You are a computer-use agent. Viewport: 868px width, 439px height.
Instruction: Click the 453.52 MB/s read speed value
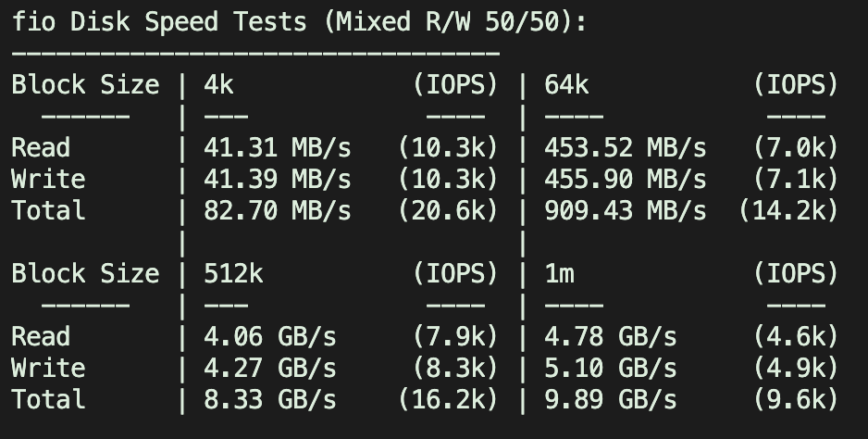pyautogui.click(x=625, y=148)
